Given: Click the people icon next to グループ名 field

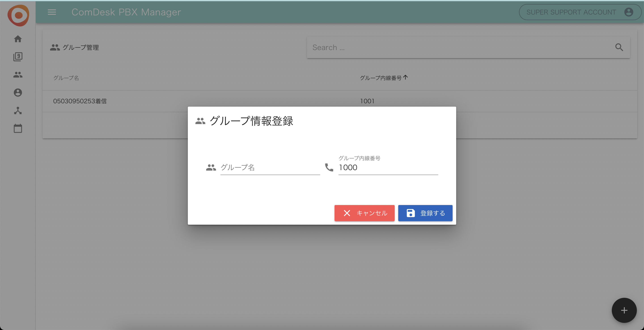Looking at the screenshot, I should click(211, 167).
